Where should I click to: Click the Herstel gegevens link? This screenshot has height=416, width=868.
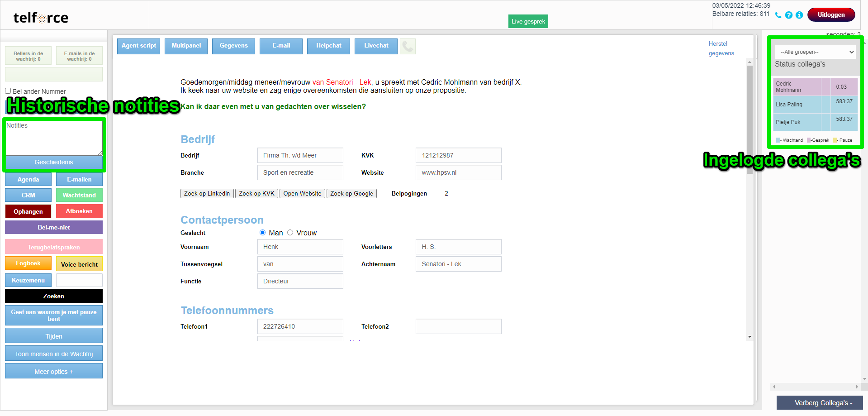[721, 48]
